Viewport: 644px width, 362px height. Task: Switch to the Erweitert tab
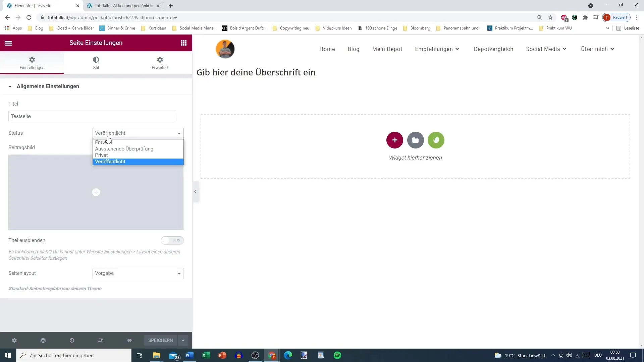pos(160,63)
